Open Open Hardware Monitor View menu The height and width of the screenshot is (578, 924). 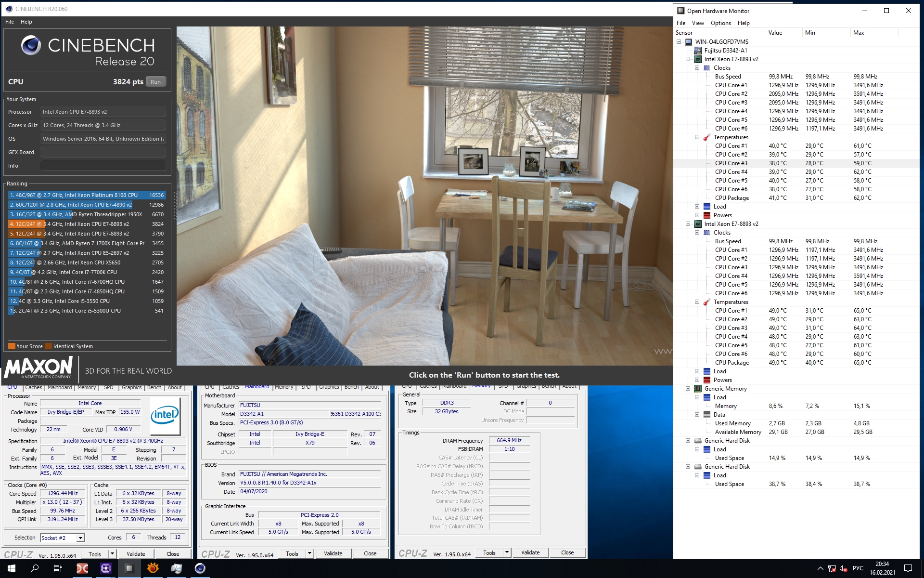click(698, 23)
